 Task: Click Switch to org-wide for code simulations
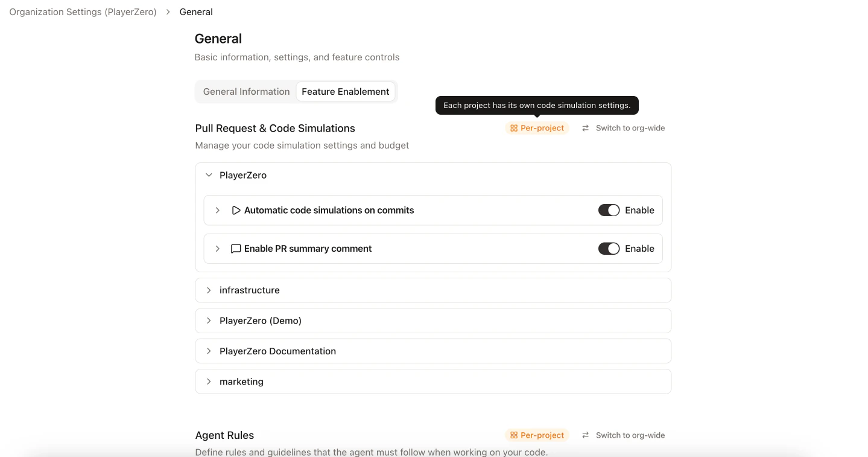(630, 128)
